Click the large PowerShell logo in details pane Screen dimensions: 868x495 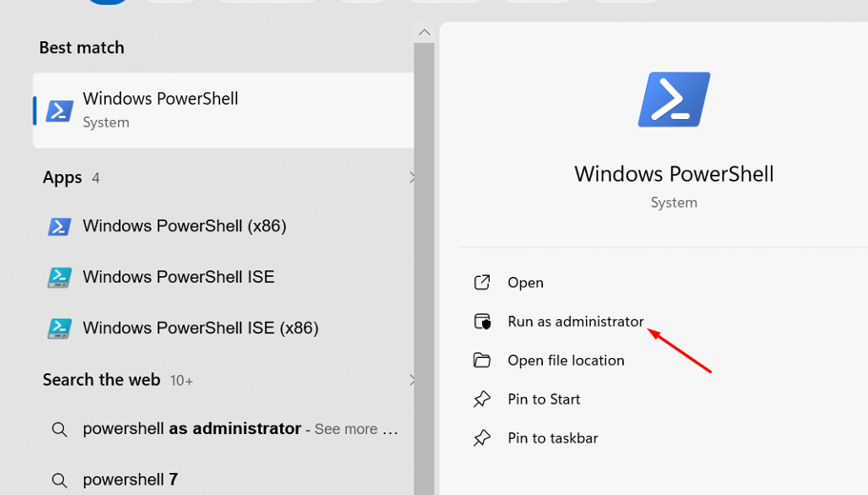pyautogui.click(x=674, y=100)
